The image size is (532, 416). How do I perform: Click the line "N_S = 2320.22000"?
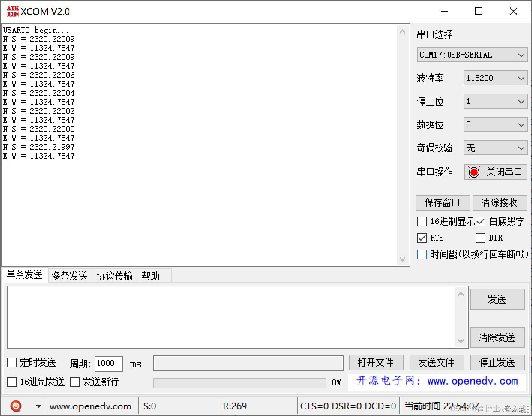coord(39,129)
